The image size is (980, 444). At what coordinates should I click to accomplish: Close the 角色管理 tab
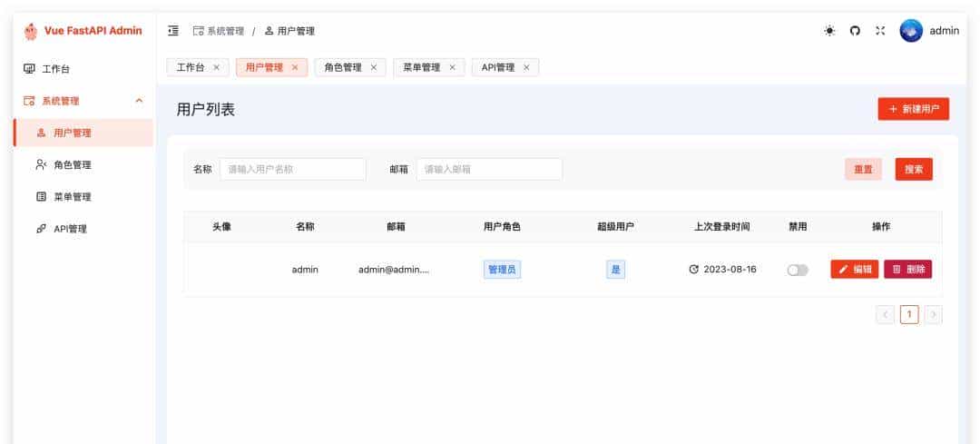374,67
